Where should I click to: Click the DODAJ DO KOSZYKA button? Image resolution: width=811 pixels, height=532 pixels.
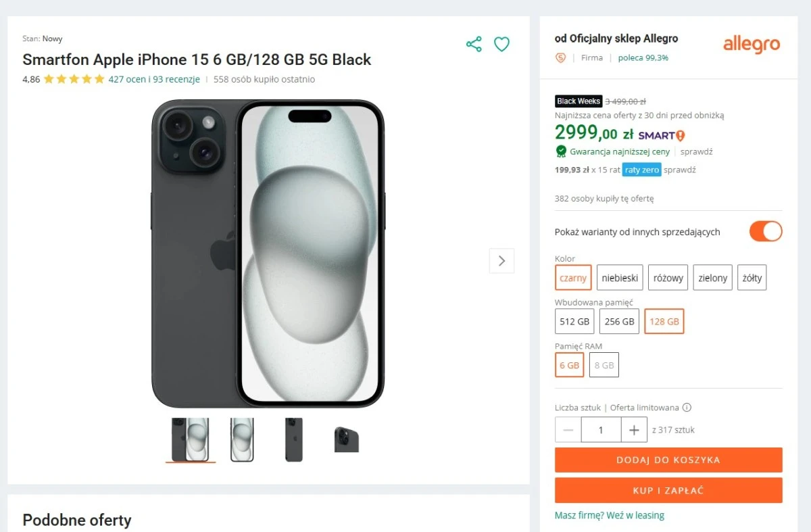[668, 460]
